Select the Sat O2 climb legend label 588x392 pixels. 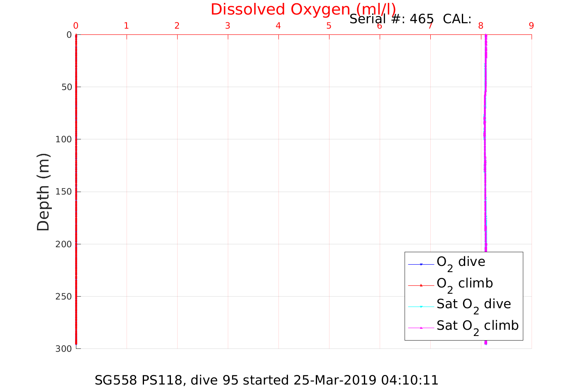click(x=477, y=326)
